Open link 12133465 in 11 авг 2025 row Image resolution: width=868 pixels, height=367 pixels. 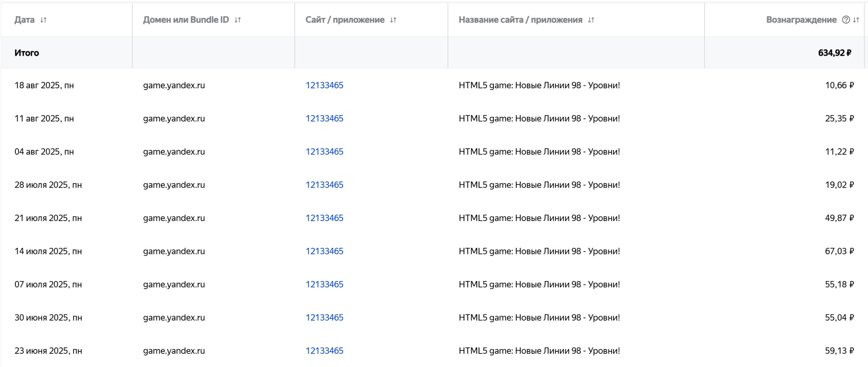click(x=324, y=118)
